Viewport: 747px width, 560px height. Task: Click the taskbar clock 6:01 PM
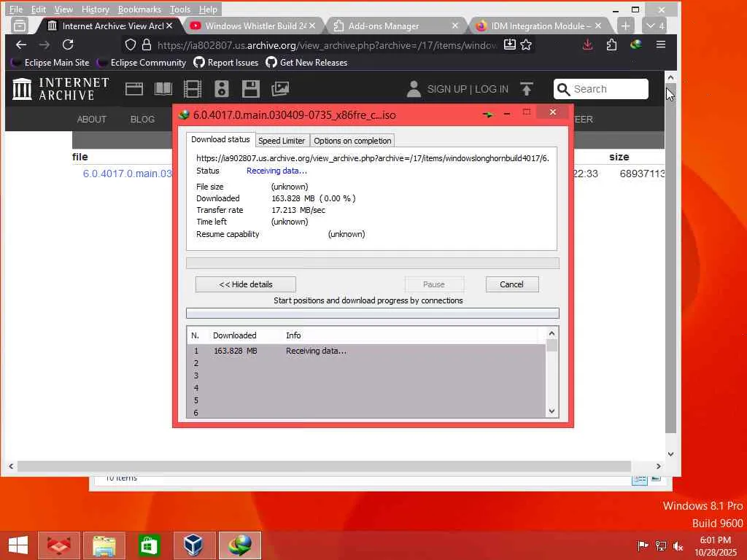click(x=716, y=540)
